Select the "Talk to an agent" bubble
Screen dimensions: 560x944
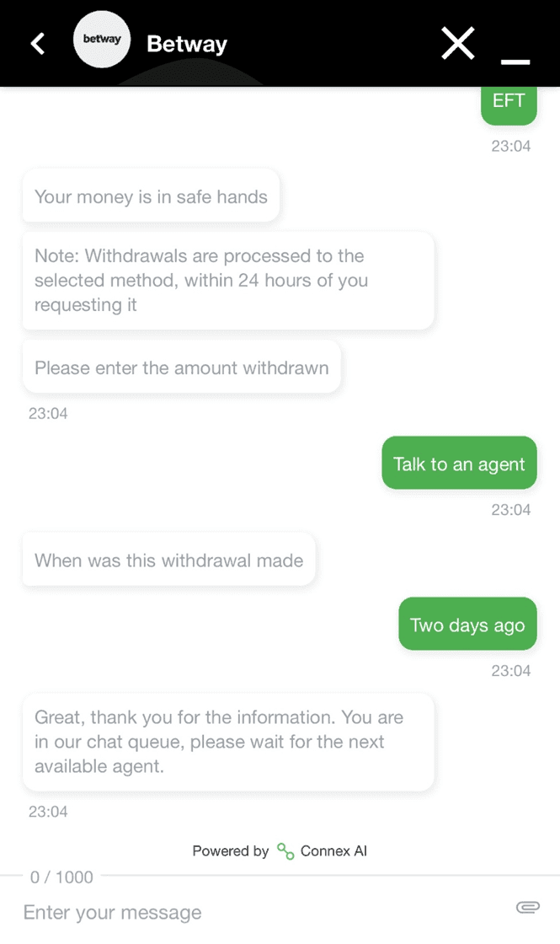[459, 464]
